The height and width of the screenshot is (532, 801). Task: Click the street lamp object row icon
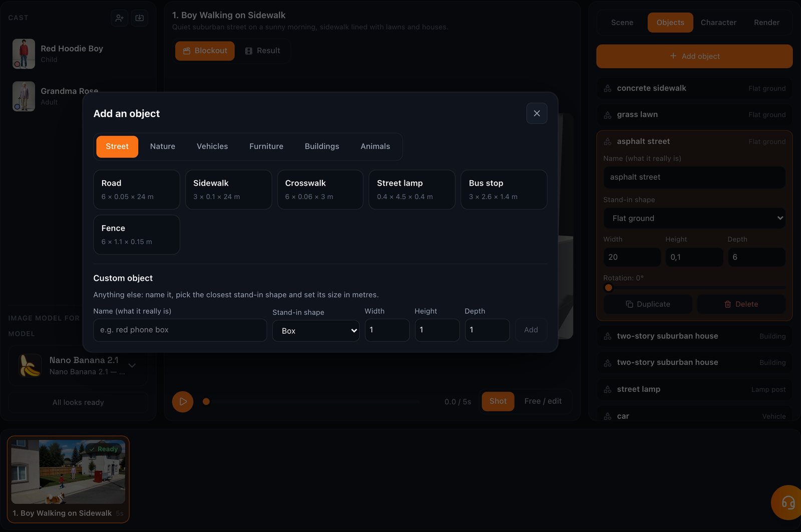coord(607,389)
